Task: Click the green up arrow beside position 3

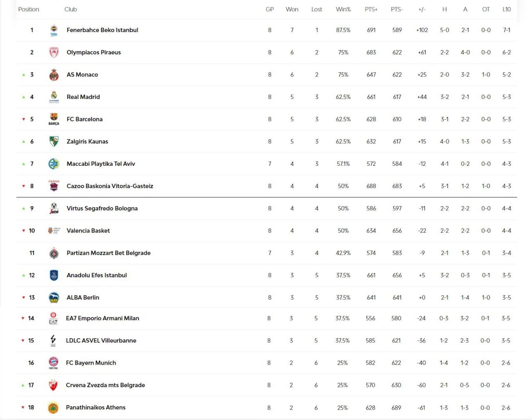Action: (x=24, y=75)
